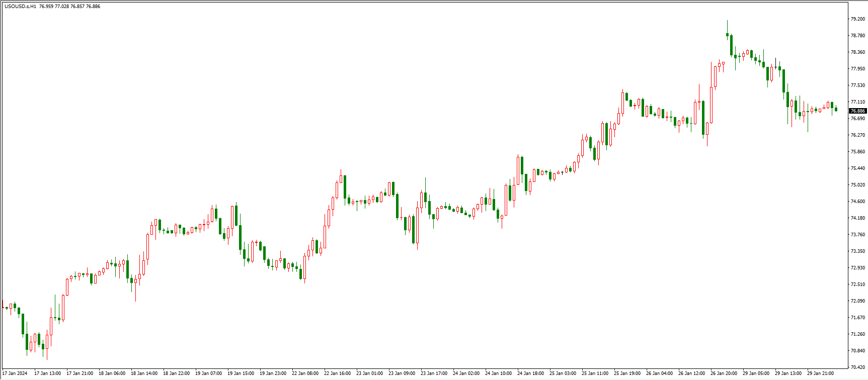The width and height of the screenshot is (868, 380).
Task: Click the 18 Jan 06:00 time label
Action: coord(112,373)
